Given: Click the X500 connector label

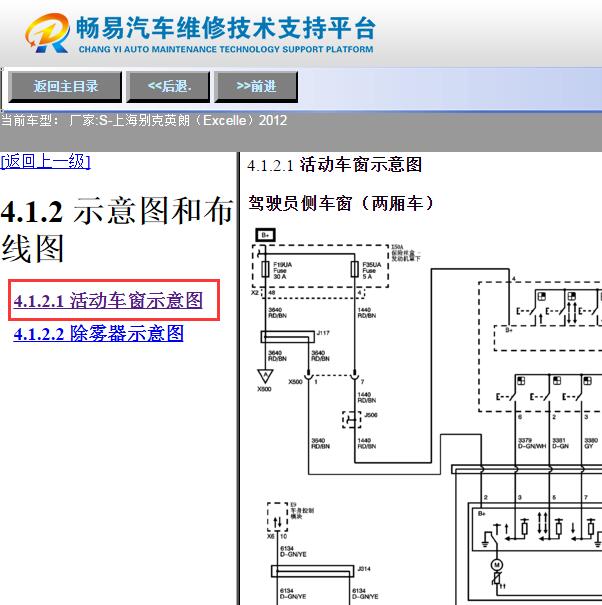Looking at the screenshot, I should coord(296,382).
